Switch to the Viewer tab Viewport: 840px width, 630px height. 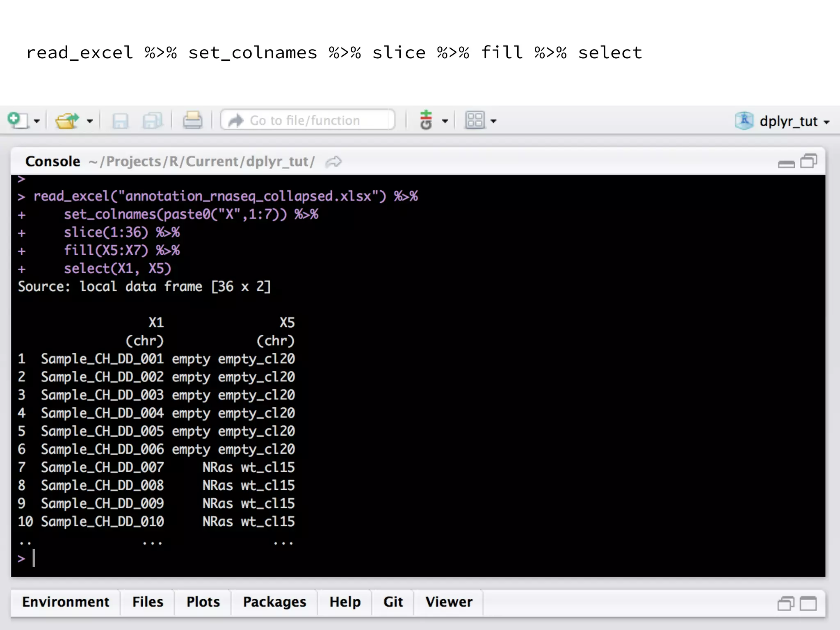tap(449, 602)
